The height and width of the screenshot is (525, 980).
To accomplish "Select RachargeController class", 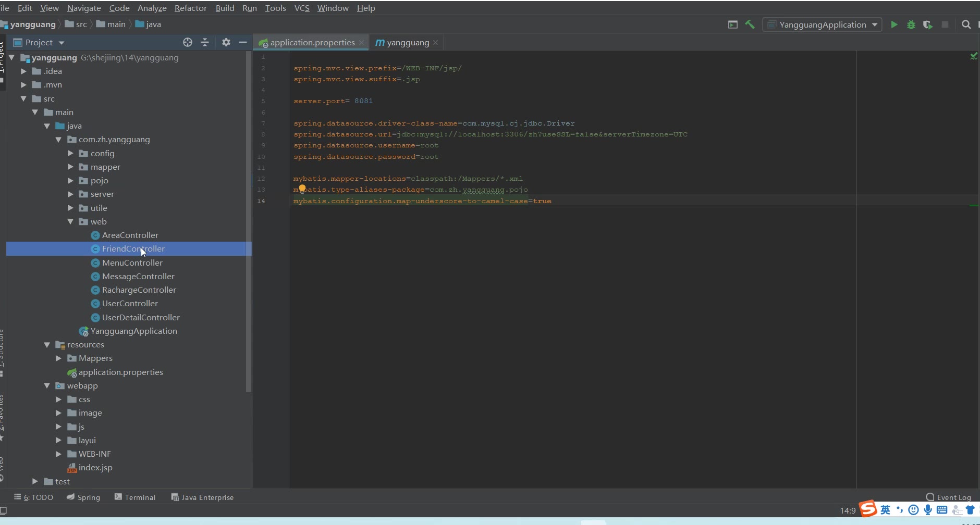I will 139,290.
